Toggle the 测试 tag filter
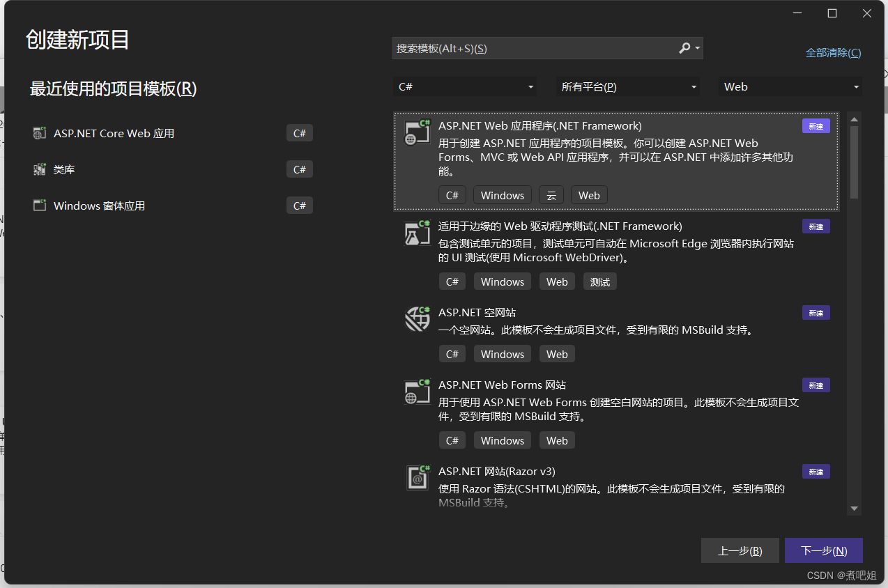The height and width of the screenshot is (588, 888). coord(599,281)
